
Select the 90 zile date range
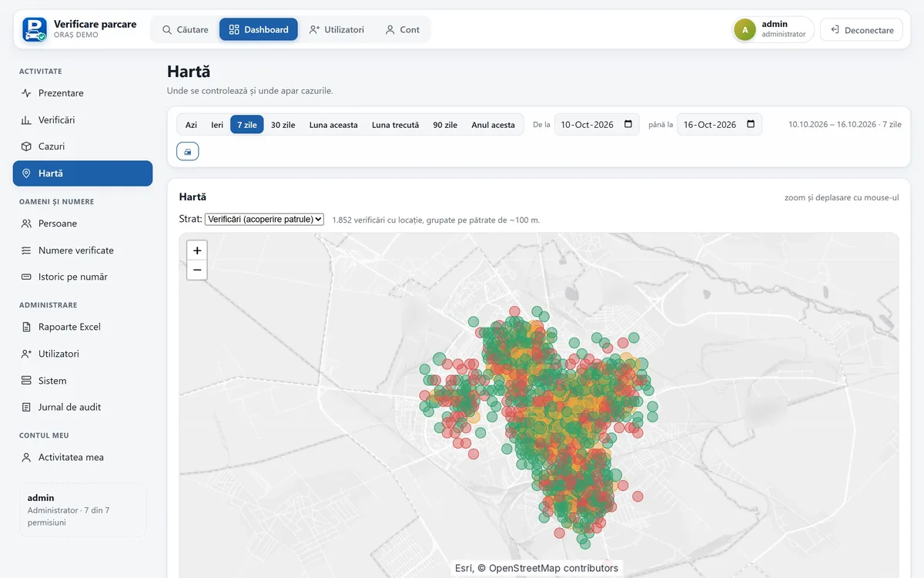pos(445,125)
